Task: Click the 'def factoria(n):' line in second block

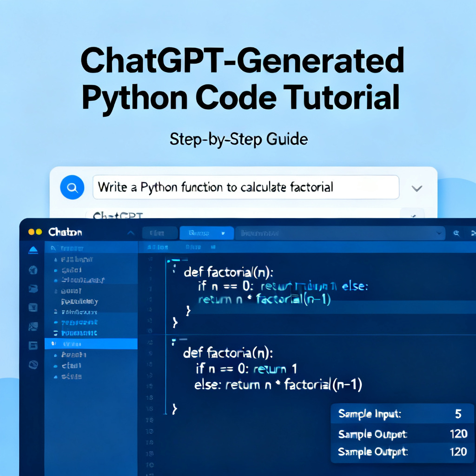Action: click(228, 353)
